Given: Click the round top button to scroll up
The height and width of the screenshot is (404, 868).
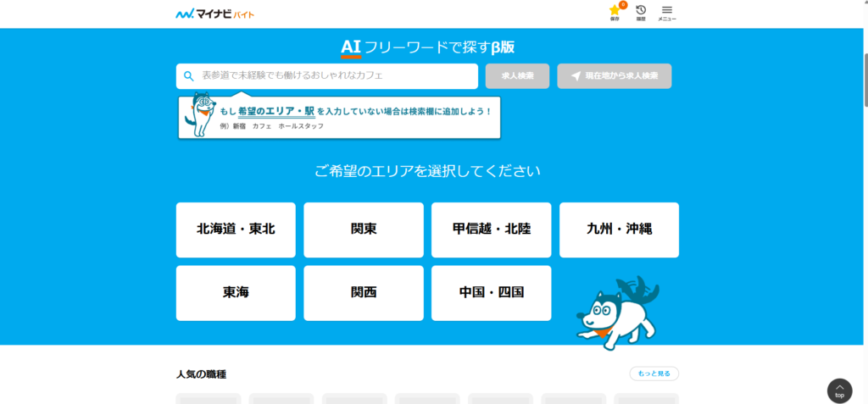Looking at the screenshot, I should 839,390.
